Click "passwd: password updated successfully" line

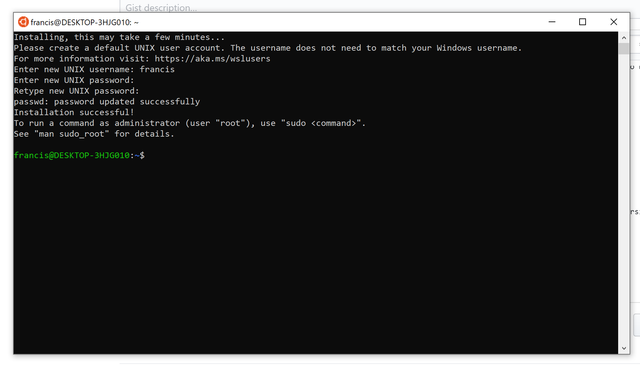coord(107,102)
